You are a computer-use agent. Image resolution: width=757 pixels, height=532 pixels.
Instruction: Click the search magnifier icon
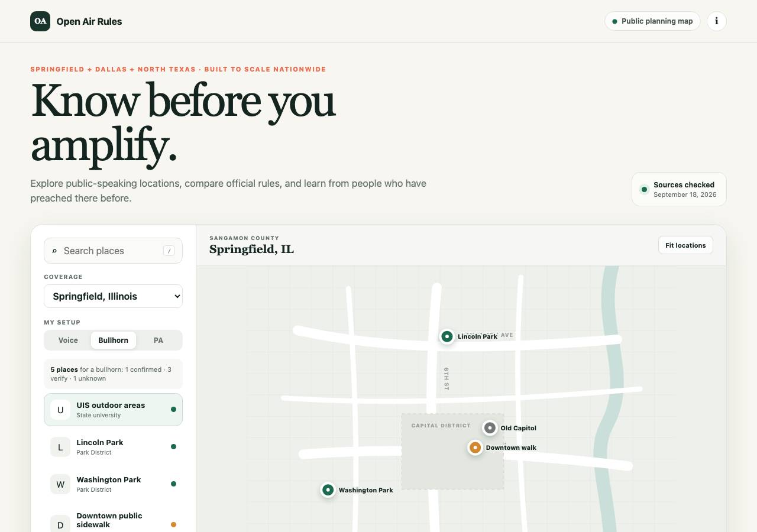54,251
